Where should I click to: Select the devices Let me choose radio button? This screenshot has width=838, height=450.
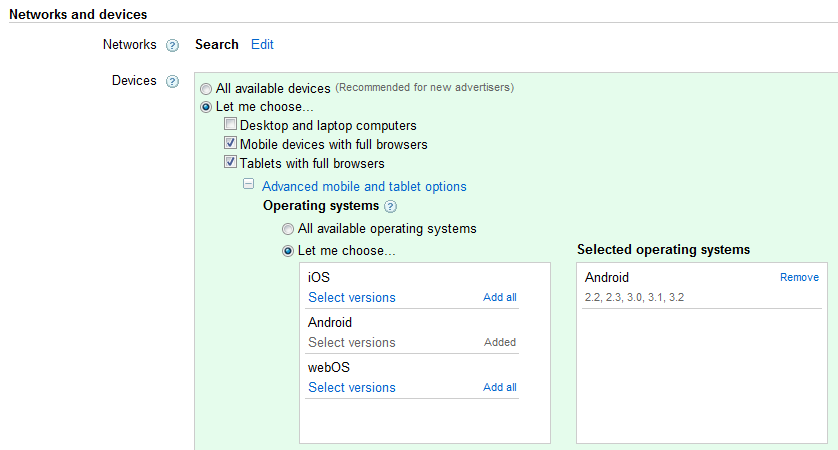click(206, 107)
